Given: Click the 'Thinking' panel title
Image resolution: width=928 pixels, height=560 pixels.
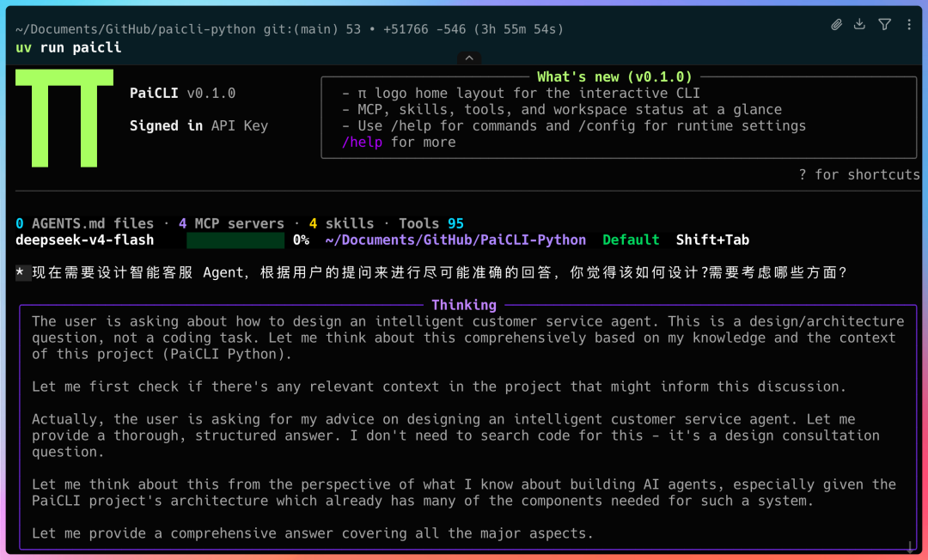Looking at the screenshot, I should click(x=464, y=305).
